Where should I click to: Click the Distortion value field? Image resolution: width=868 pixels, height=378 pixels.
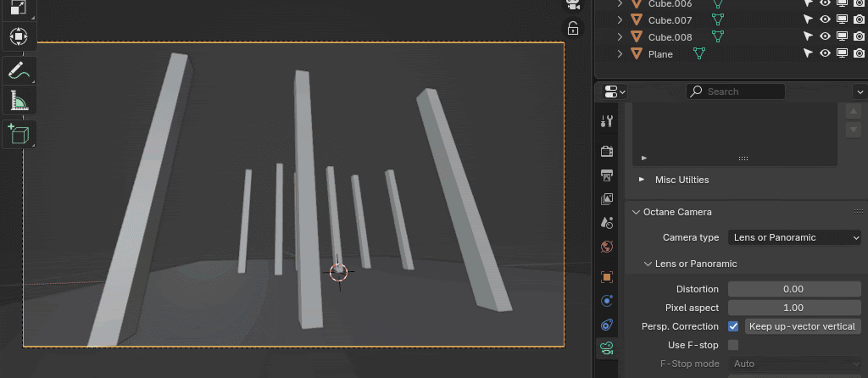794,289
